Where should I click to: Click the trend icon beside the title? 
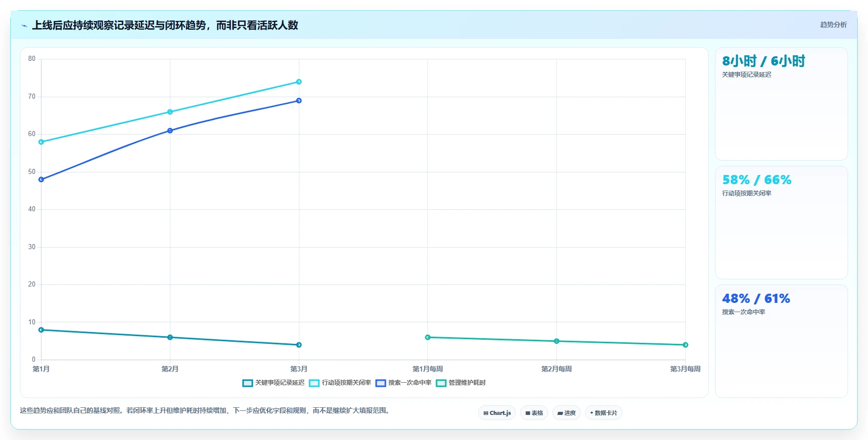(x=24, y=26)
